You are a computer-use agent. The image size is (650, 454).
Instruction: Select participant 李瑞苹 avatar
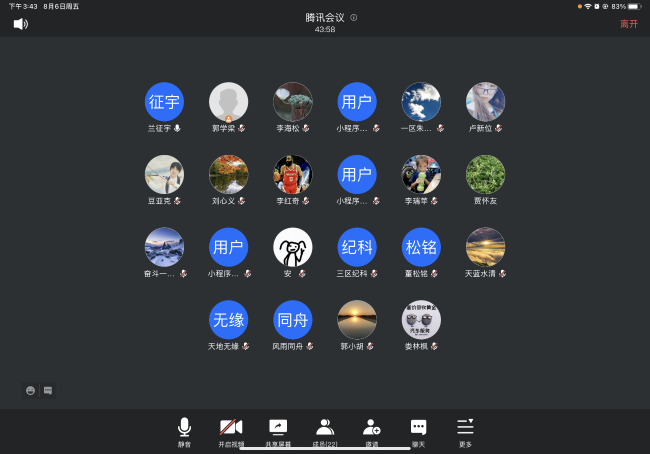[x=421, y=175]
